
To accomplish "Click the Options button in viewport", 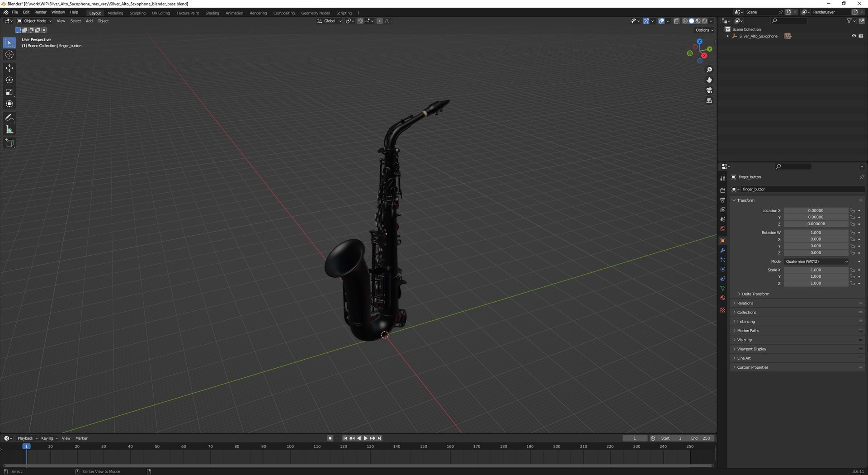I will click(704, 30).
